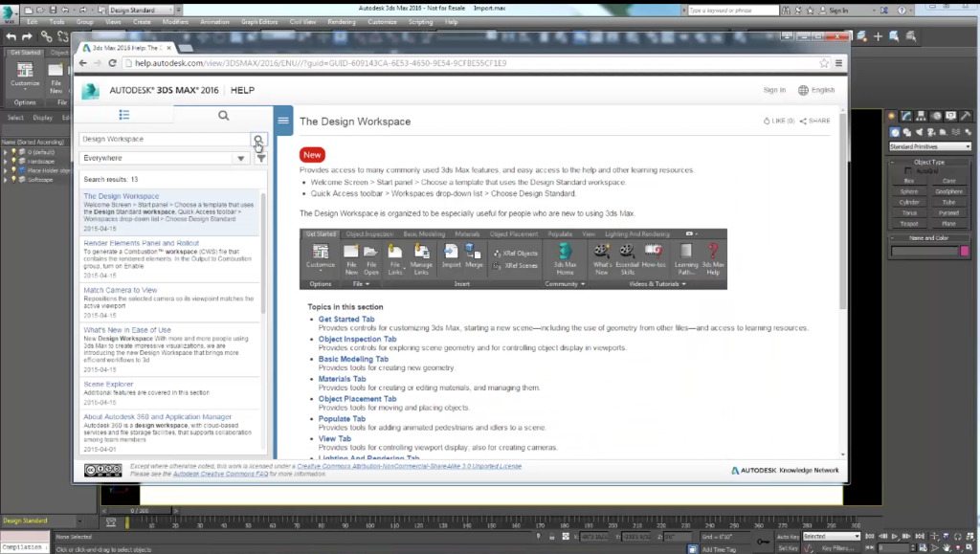Switch to the help search magnifier tab
The height and width of the screenshot is (554, 980).
pos(223,116)
